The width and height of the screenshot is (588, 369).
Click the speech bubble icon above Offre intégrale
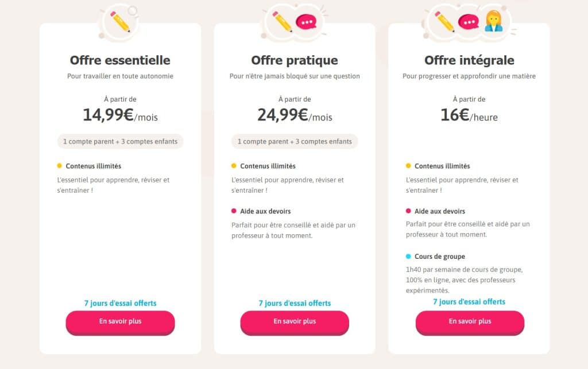click(469, 22)
